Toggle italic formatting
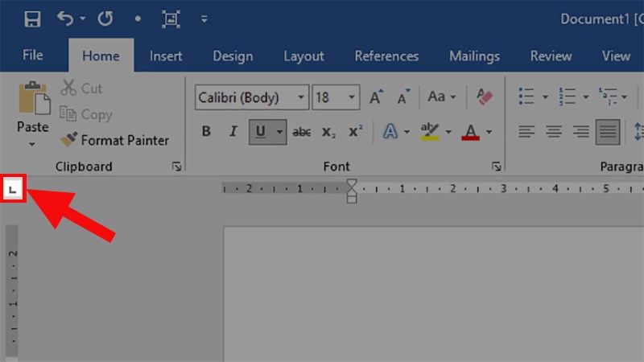The height and width of the screenshot is (362, 644). tap(233, 131)
